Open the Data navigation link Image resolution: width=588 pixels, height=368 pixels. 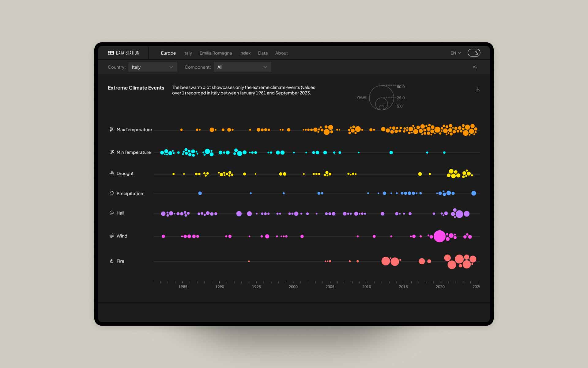[263, 53]
